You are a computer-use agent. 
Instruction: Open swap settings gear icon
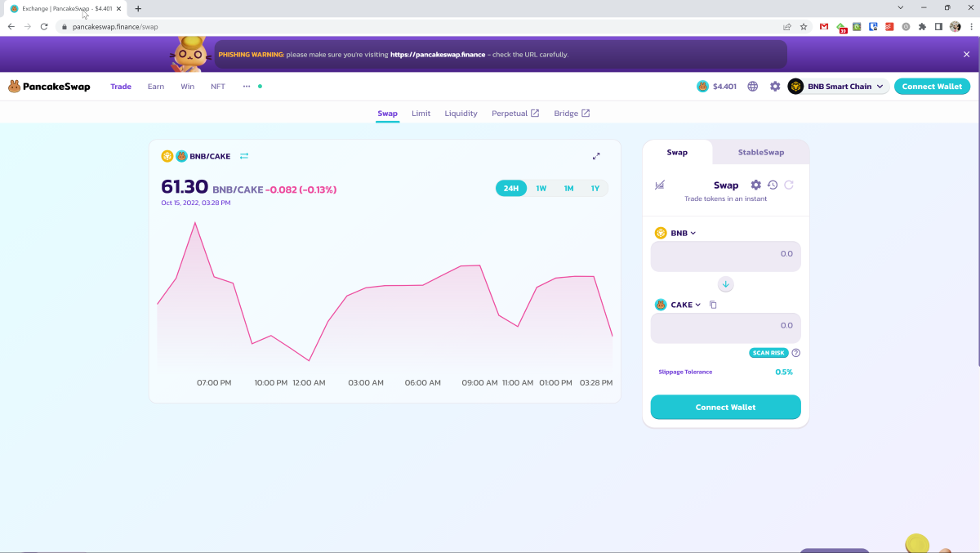click(x=756, y=185)
